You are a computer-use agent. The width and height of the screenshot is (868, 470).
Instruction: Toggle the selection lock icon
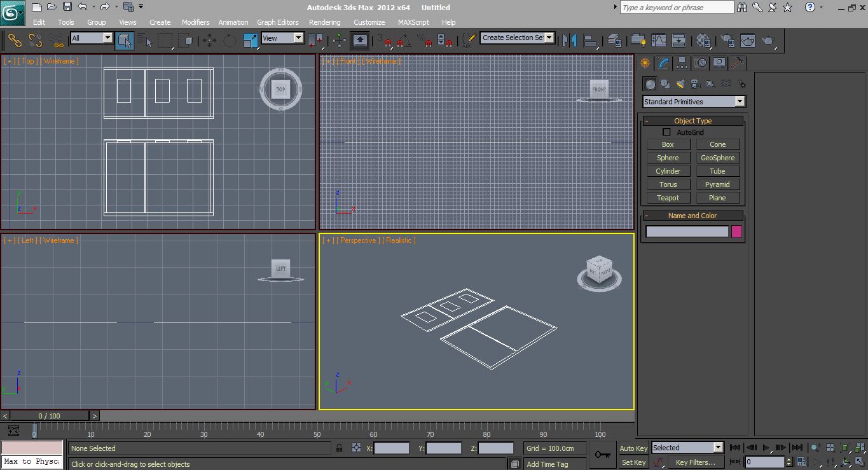point(340,448)
